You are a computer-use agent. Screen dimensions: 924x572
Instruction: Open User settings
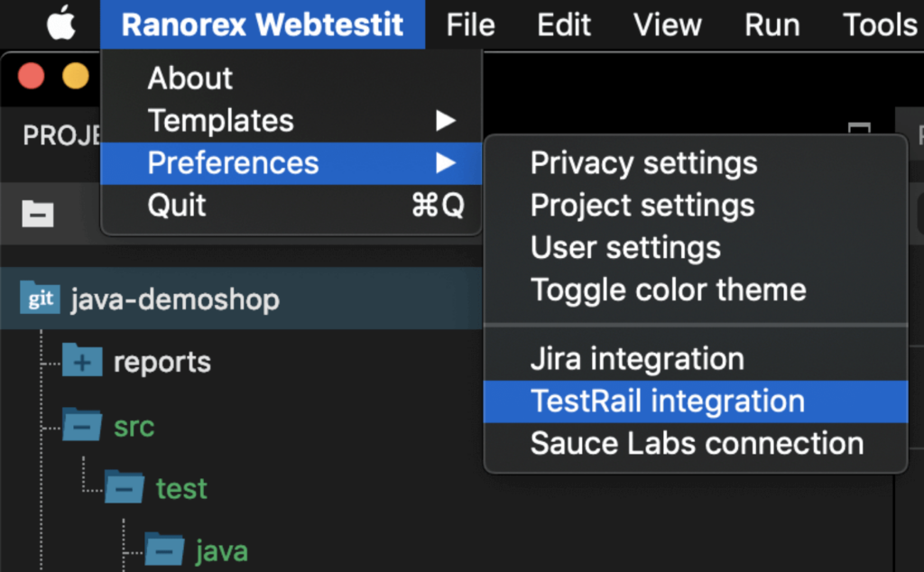pos(696,247)
